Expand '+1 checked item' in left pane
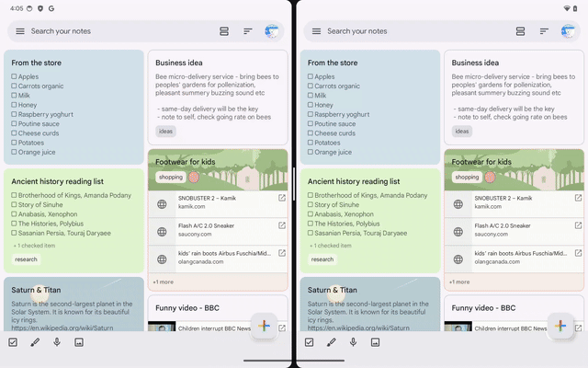Image resolution: width=588 pixels, height=368 pixels. [33, 246]
